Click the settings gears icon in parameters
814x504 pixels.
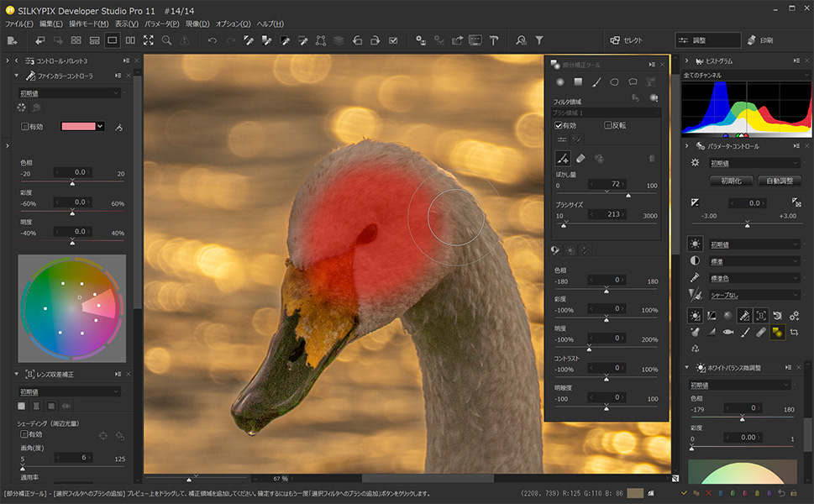tap(794, 316)
